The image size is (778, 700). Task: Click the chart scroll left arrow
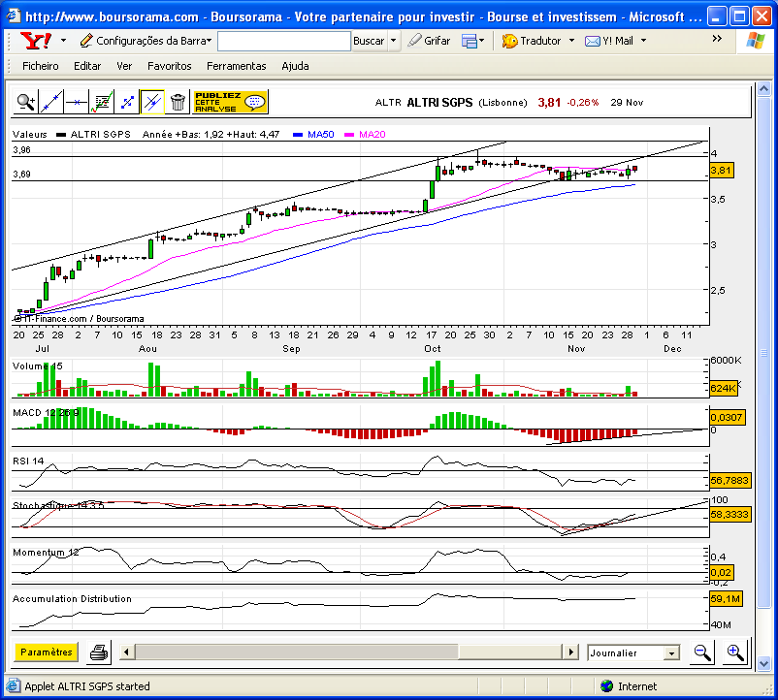click(126, 652)
